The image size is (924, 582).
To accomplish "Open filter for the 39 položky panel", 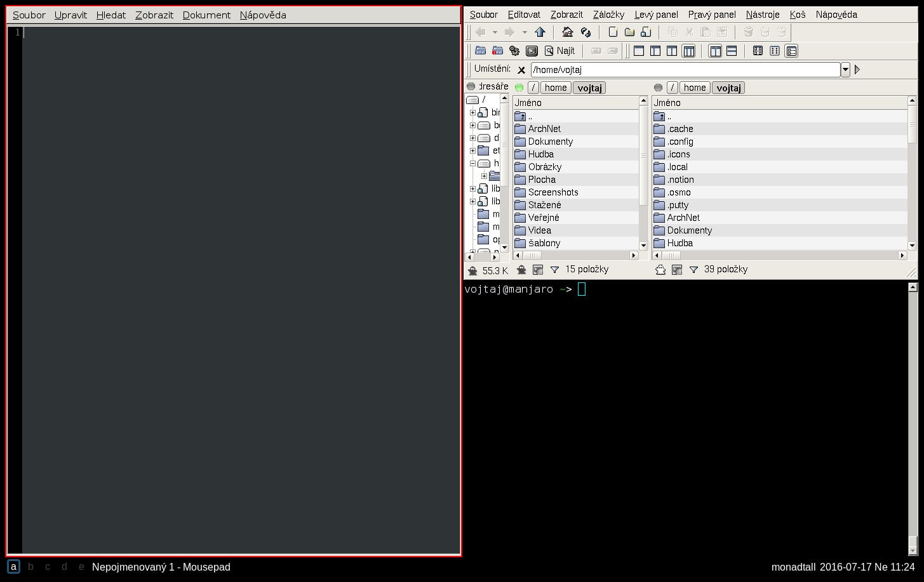I will [x=693, y=270].
